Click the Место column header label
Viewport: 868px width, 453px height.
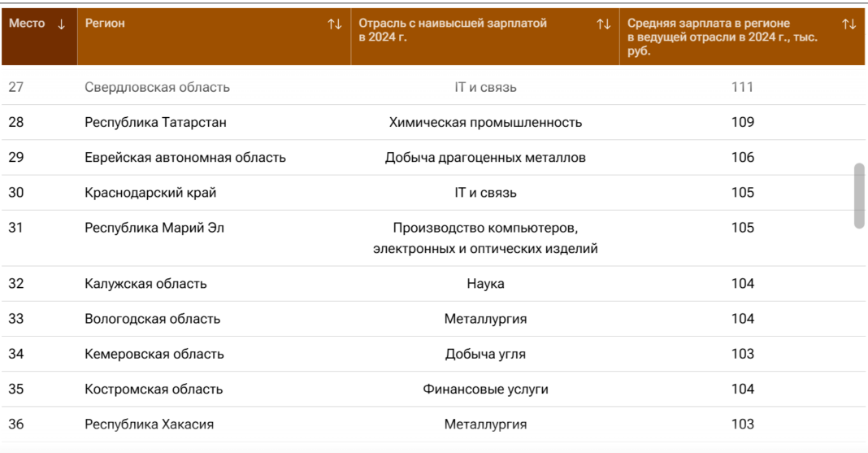[27, 24]
